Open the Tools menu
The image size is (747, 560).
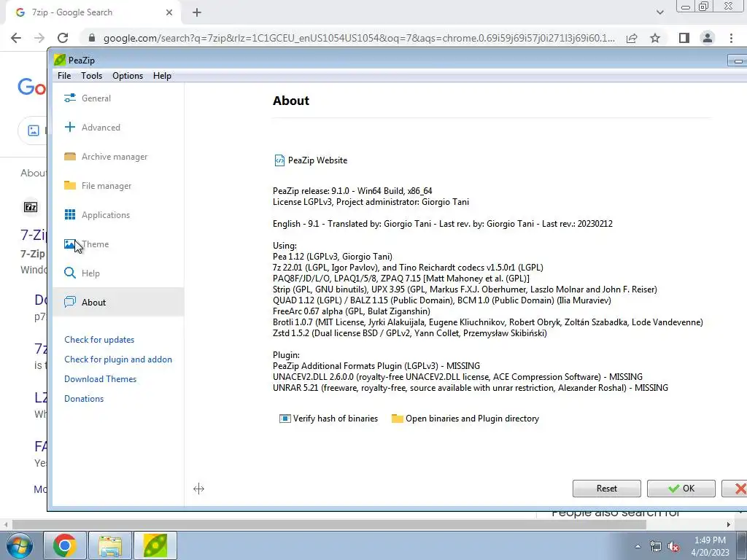click(x=91, y=76)
